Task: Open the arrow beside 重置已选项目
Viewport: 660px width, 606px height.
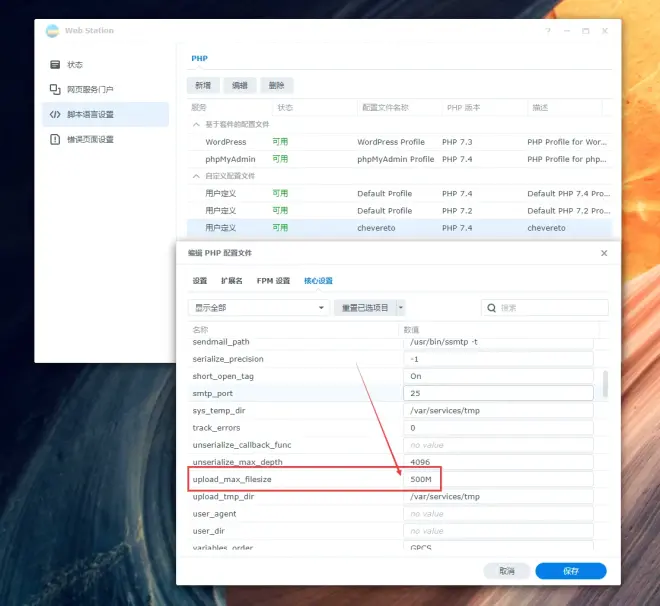Action: (401, 308)
